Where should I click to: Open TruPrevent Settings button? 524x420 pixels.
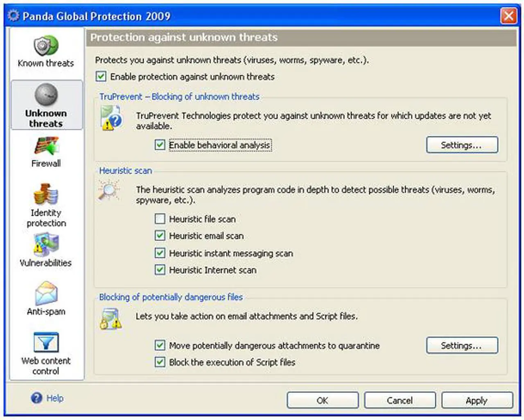(x=462, y=145)
